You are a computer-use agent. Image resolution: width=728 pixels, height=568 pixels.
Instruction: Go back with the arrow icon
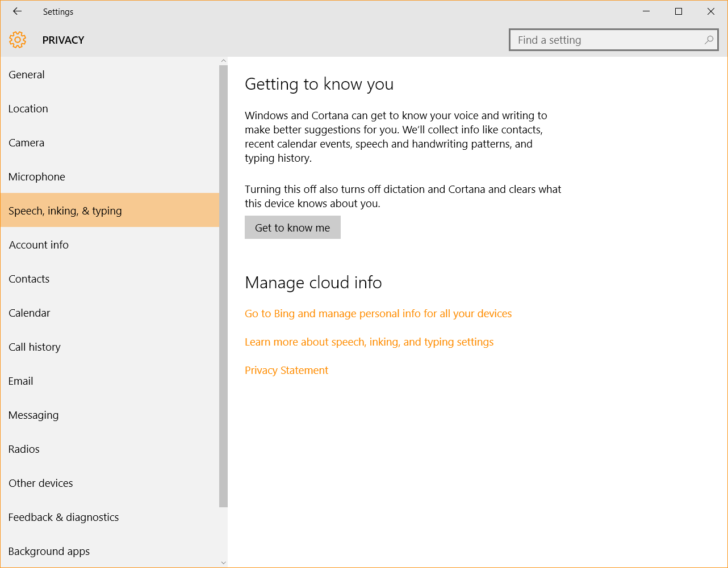pos(17,11)
